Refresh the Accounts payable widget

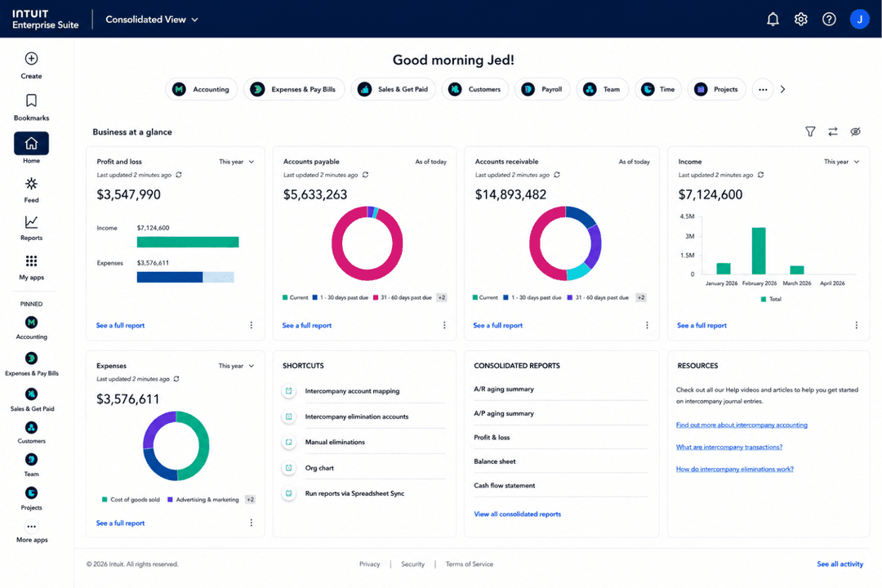click(366, 175)
